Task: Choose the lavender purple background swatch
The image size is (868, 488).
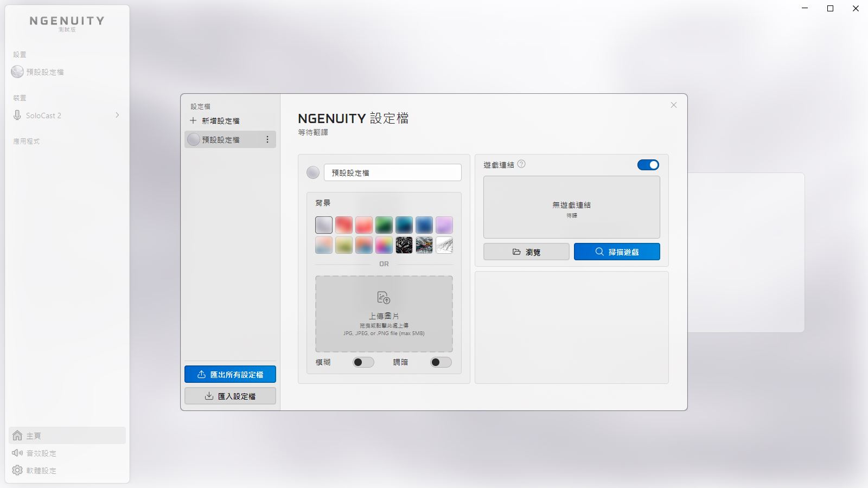Action: point(444,225)
